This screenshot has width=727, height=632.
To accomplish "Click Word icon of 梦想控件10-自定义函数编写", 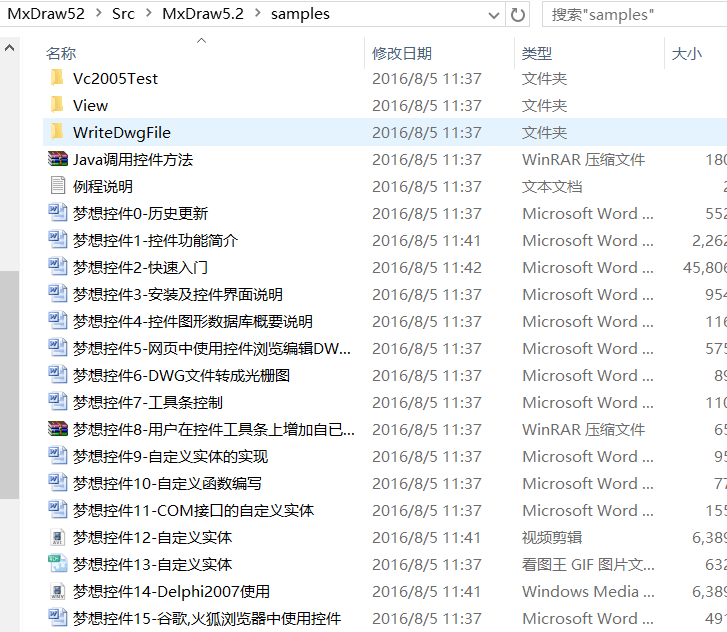I will pos(58,483).
